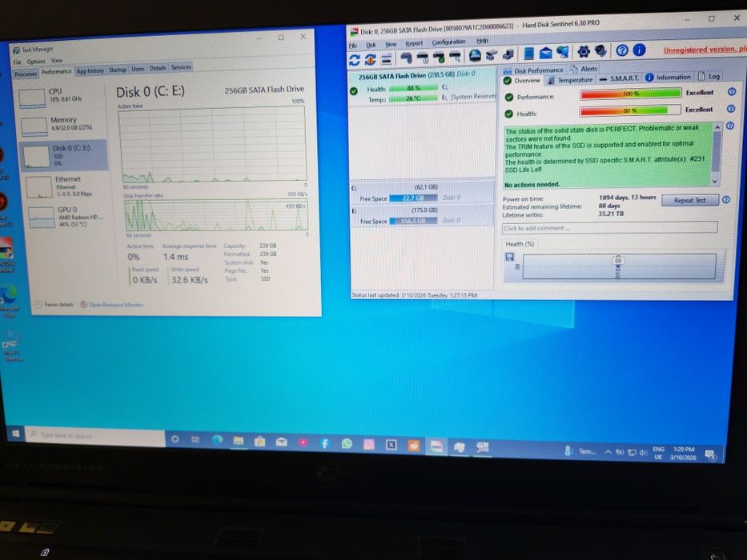Open Facebook from the Windows taskbar
The height and width of the screenshot is (560, 747).
[x=325, y=443]
